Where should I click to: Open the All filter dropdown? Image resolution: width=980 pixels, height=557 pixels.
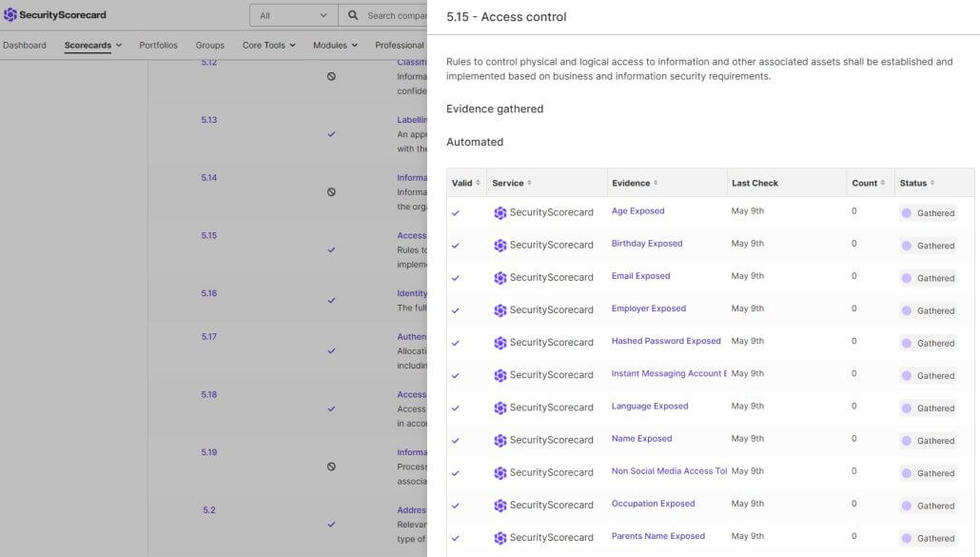click(294, 15)
